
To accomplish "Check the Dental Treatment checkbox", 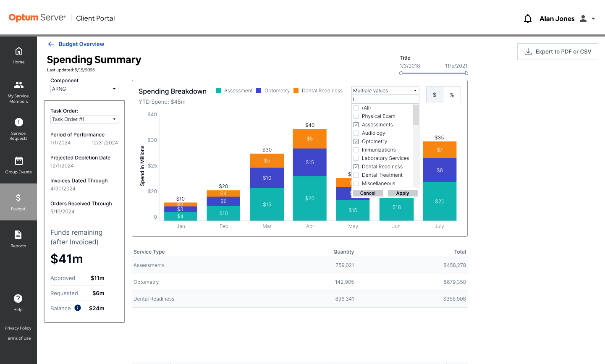I will tap(356, 175).
